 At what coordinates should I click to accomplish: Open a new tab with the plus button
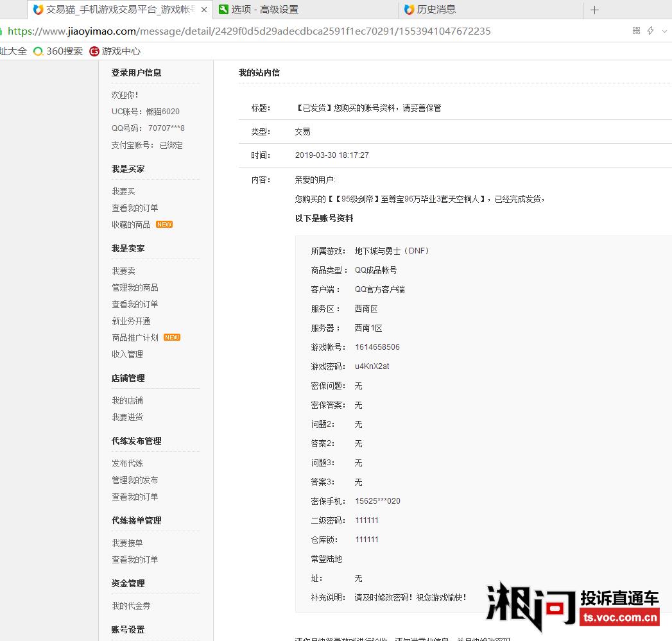pos(594,10)
